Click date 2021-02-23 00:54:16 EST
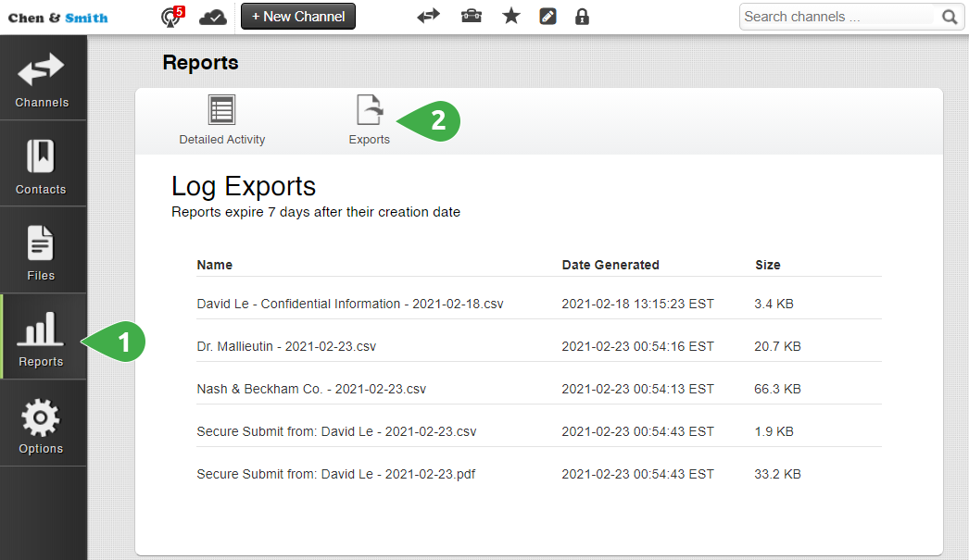This screenshot has width=969, height=560. [x=637, y=346]
